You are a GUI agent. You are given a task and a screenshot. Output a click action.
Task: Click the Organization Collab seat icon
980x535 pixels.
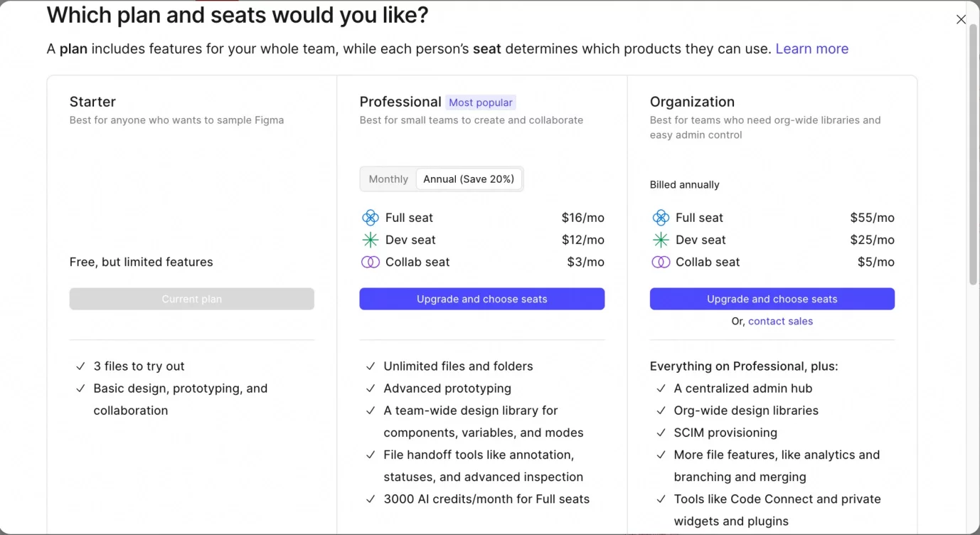[661, 262]
